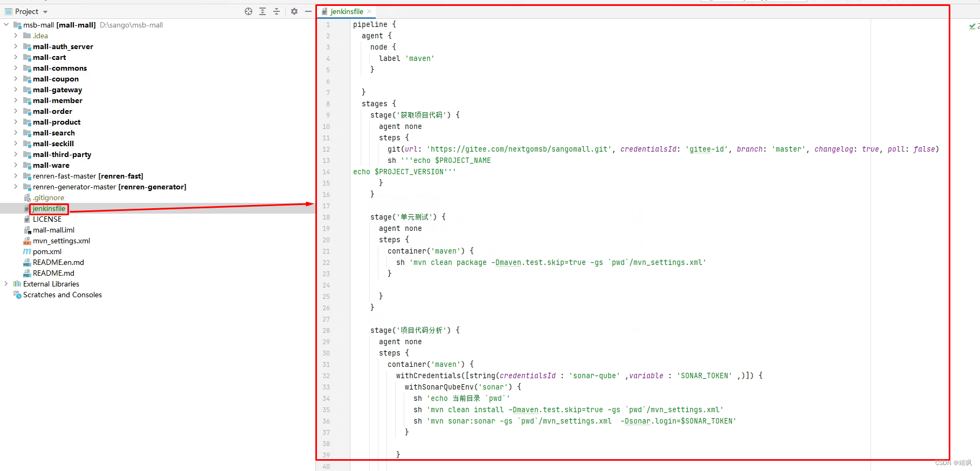980x471 pixels.
Task: Click the README.md markdown file icon
Action: [x=27, y=273]
